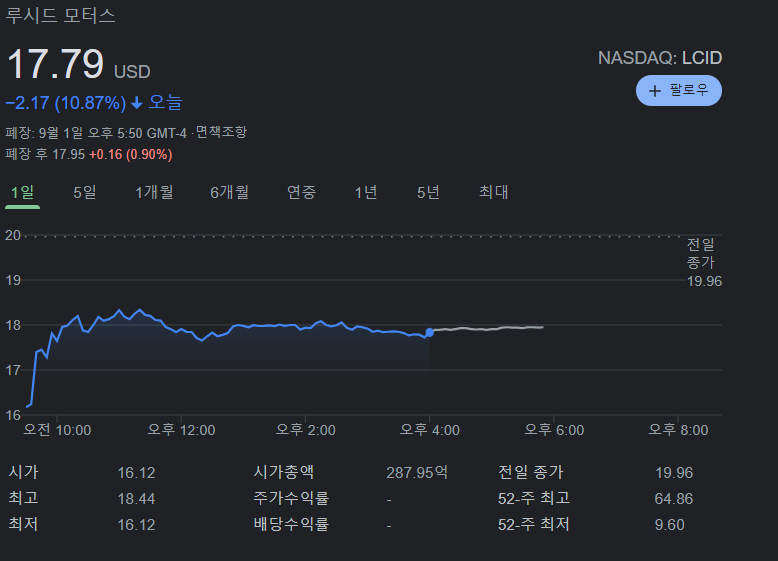Click the 오후 4:00 time axis label
The image size is (778, 561).
pos(430,430)
